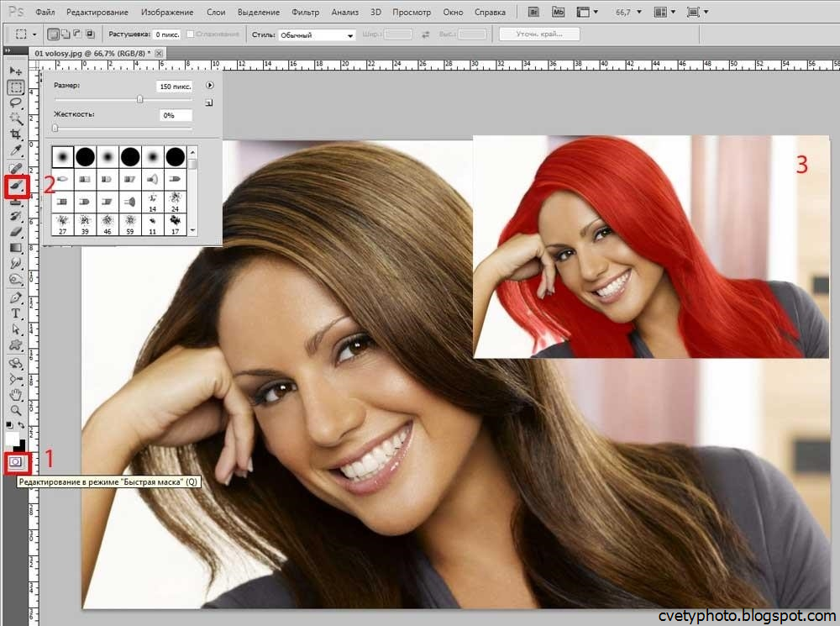Click the hardness field showing 0%
The height and width of the screenshot is (626, 840).
point(176,115)
